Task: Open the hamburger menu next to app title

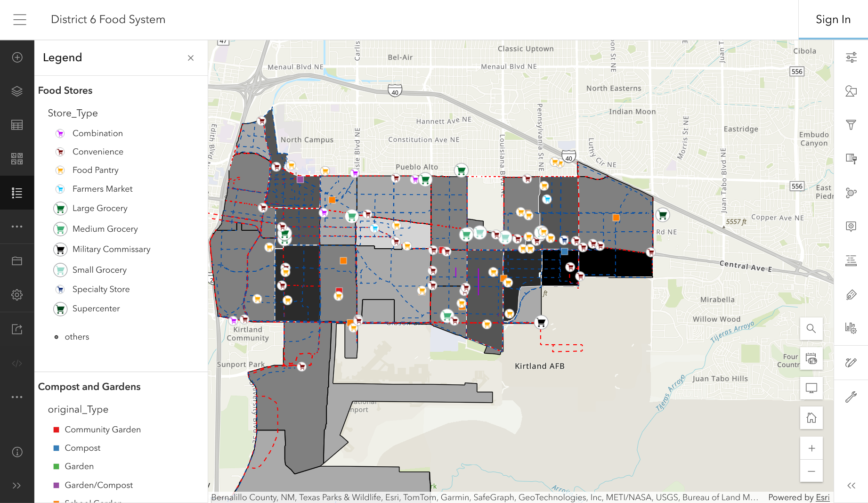Action: coord(19,19)
